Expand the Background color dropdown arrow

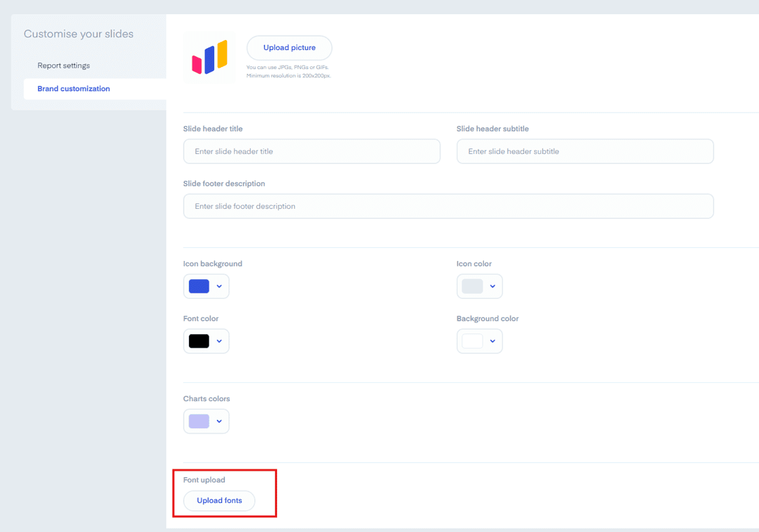coord(493,342)
